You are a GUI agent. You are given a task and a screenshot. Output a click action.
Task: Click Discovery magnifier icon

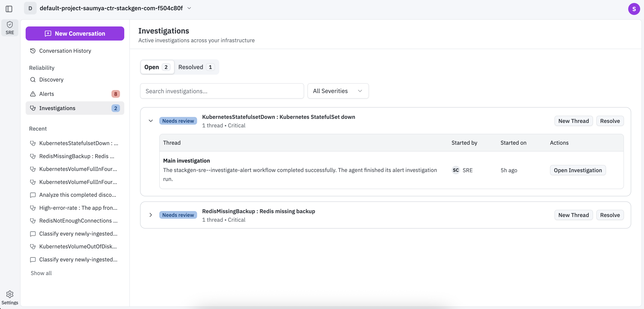coord(33,79)
